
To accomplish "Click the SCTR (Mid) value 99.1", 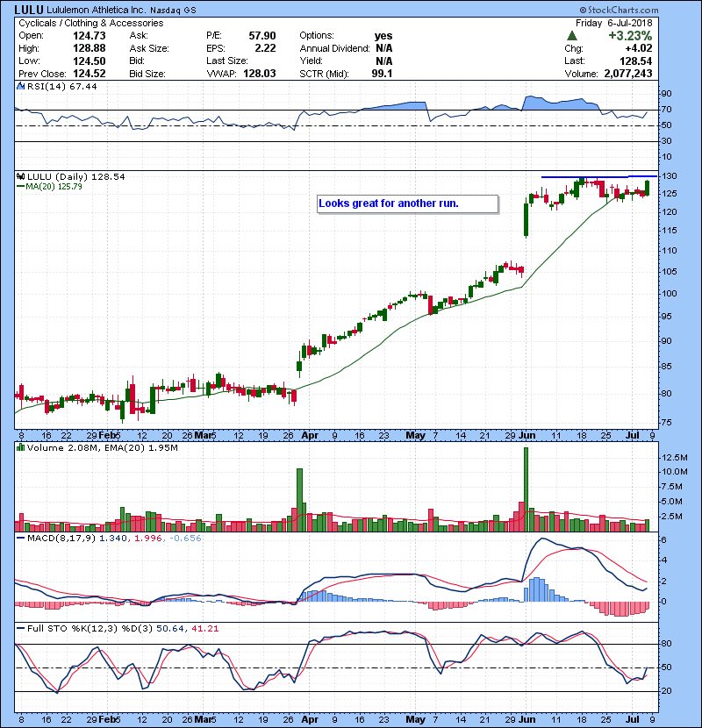I will [x=382, y=74].
